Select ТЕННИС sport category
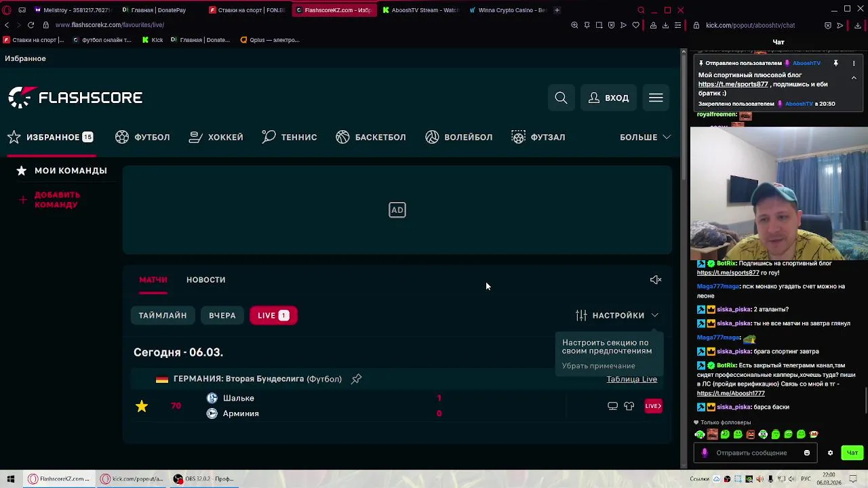The height and width of the screenshot is (488, 868). pyautogui.click(x=289, y=137)
